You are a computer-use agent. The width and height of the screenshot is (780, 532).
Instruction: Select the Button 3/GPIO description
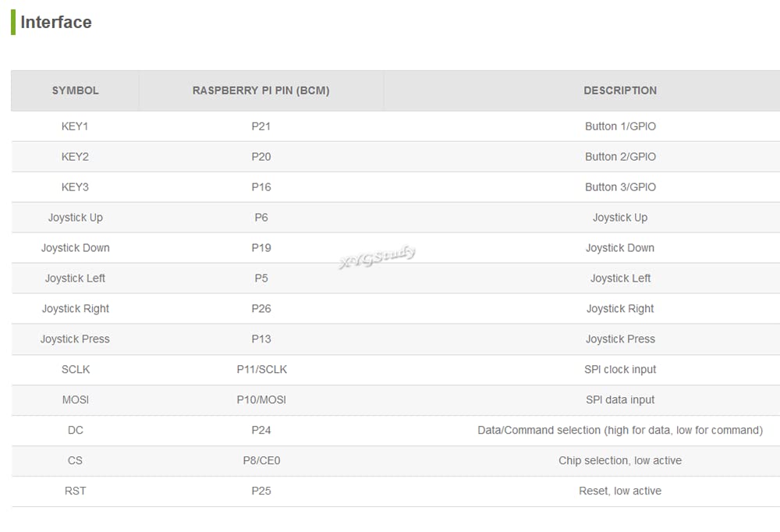tap(620, 187)
